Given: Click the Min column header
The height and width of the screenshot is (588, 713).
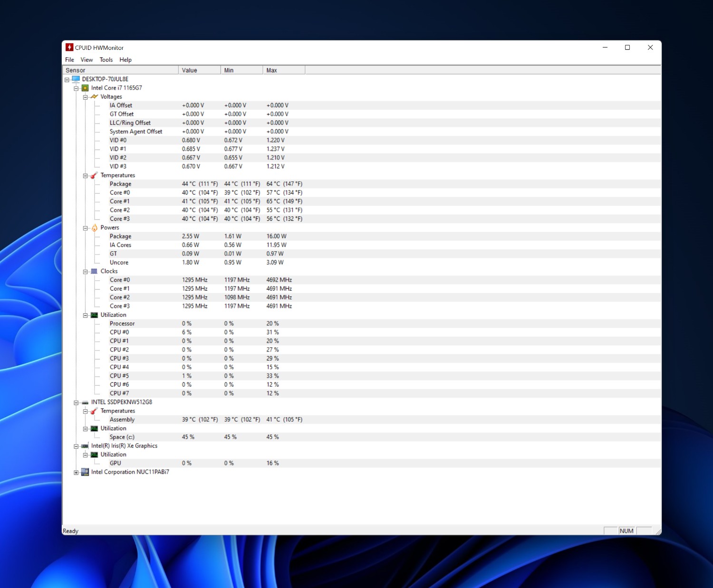Looking at the screenshot, I should (x=242, y=70).
